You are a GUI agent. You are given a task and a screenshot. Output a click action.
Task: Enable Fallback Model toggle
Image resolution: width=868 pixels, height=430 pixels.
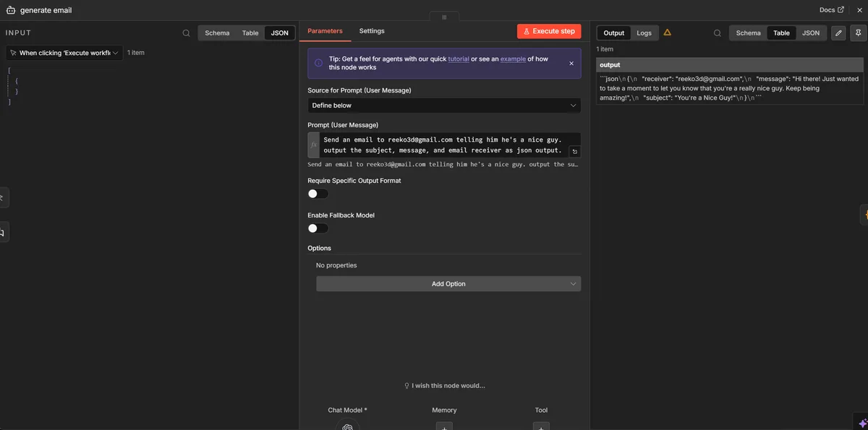(x=316, y=227)
